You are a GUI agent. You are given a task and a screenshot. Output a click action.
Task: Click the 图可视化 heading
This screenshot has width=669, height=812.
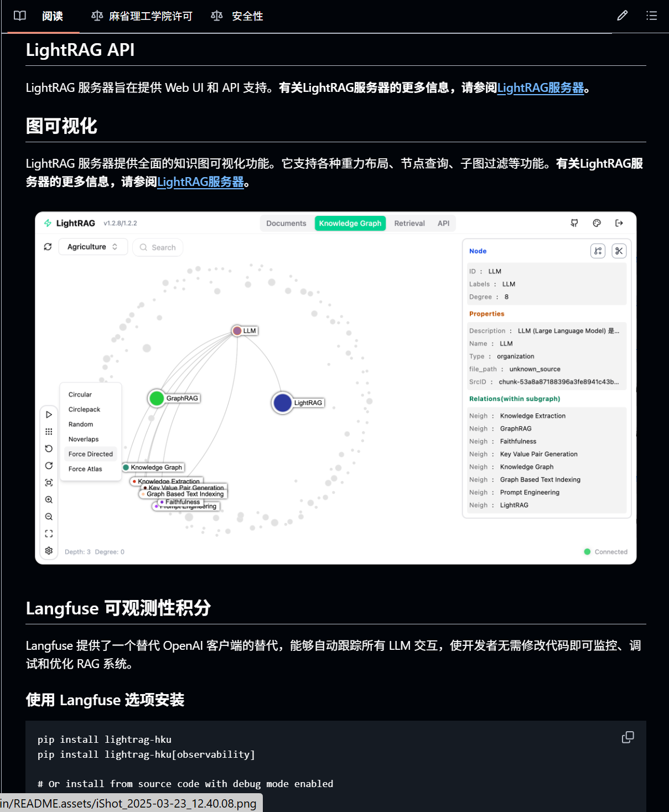tap(61, 126)
